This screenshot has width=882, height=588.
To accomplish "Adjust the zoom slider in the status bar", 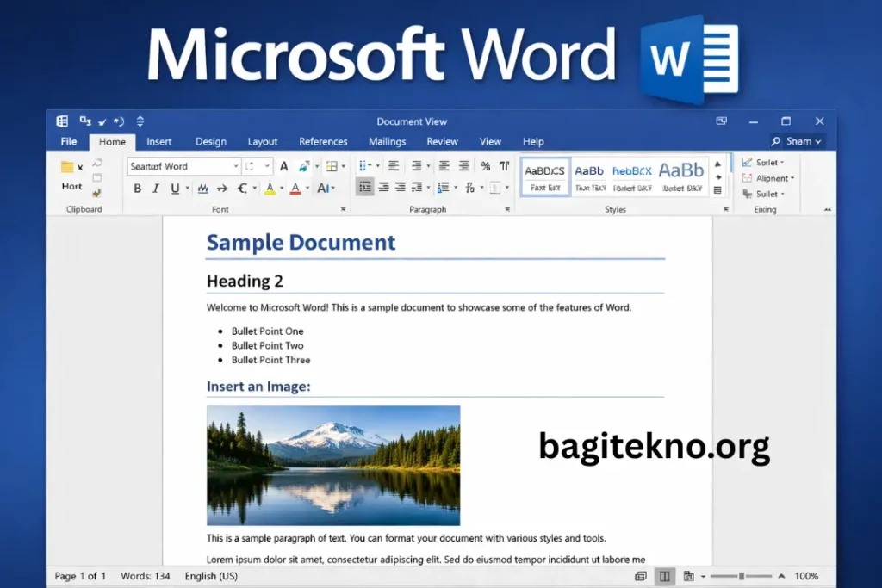I will [x=742, y=576].
